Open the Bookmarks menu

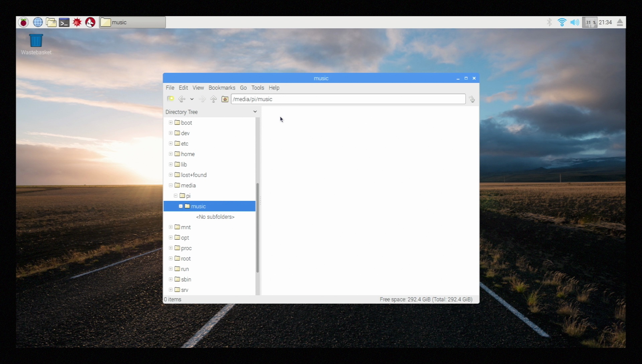pyautogui.click(x=222, y=88)
